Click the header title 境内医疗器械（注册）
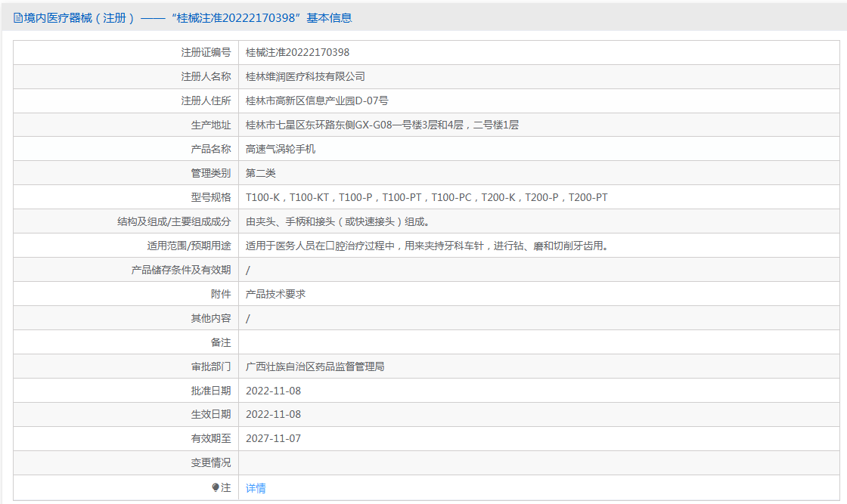The height and width of the screenshot is (504, 847). tap(79, 18)
